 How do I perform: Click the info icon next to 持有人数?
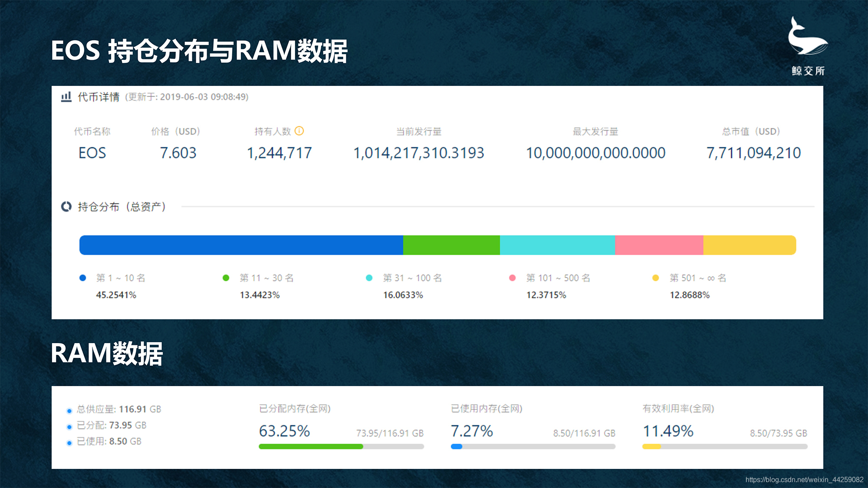click(299, 131)
